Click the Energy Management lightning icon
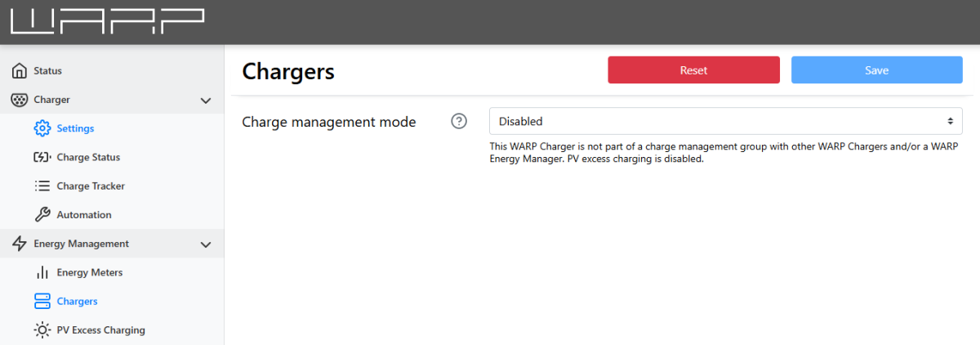This screenshot has width=980, height=345. pyautogui.click(x=20, y=244)
